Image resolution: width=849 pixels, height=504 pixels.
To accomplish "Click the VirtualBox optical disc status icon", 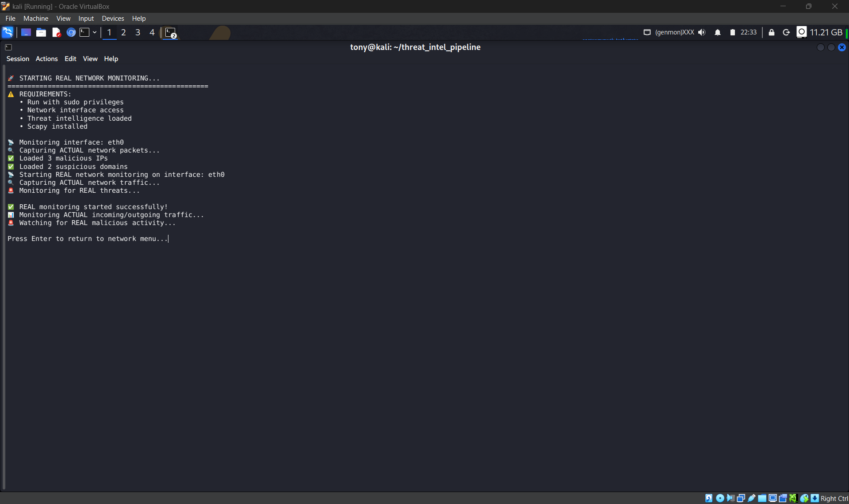I will (720, 498).
